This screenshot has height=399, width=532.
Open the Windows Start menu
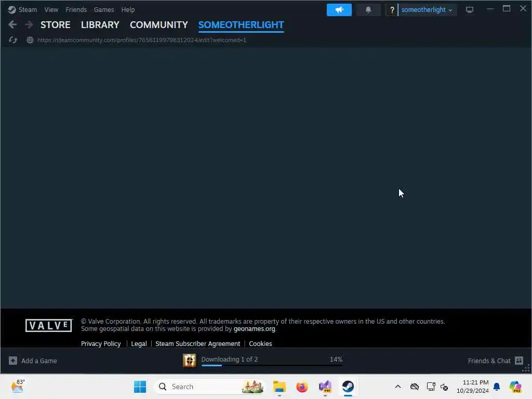(140, 387)
